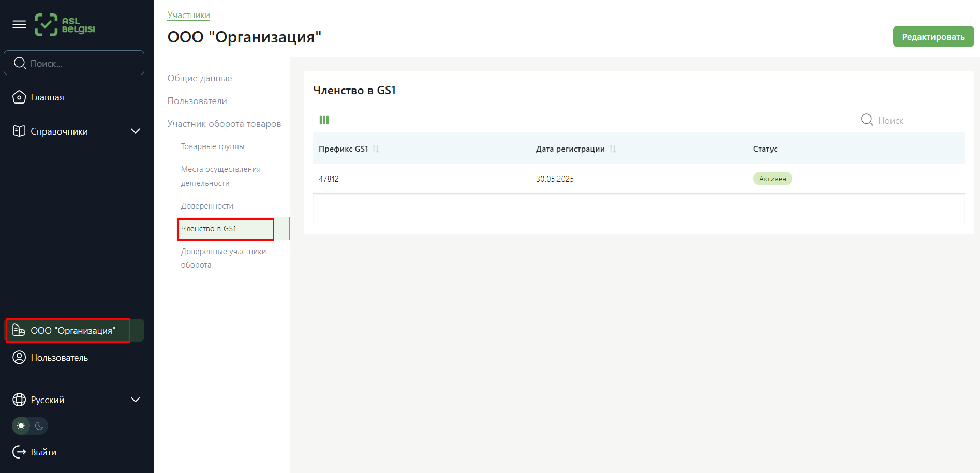Image resolution: width=980 pixels, height=473 pixels.
Task: Switch to dark theme moon toggle
Action: coord(39,426)
